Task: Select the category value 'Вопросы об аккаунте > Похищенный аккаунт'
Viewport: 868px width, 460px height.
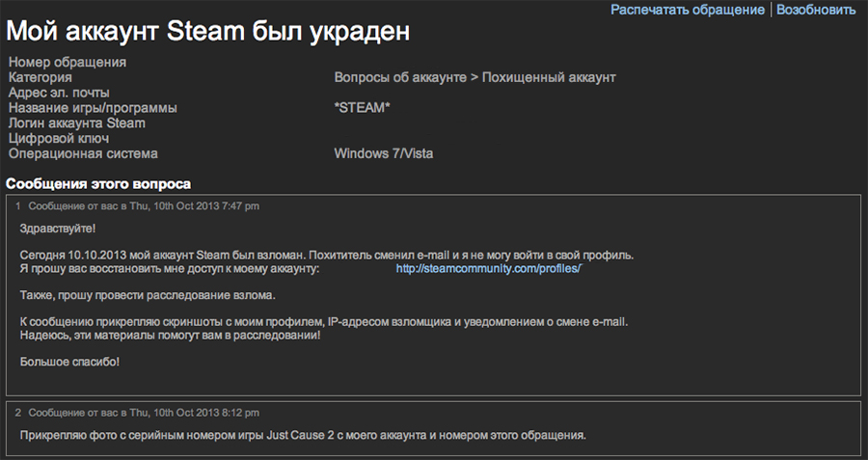Action: (x=475, y=77)
